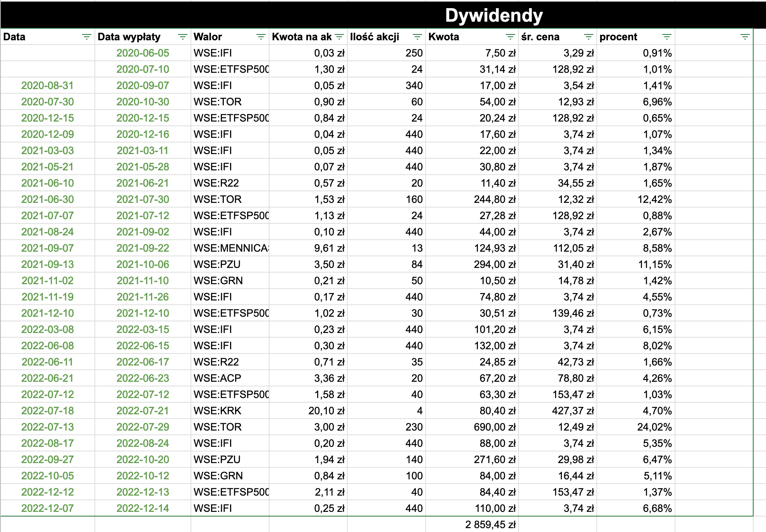
Task: Select date cell 2022-03-08
Action: (48, 329)
